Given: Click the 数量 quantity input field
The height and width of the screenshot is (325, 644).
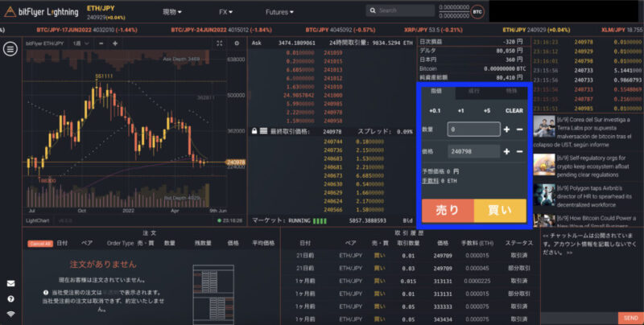Looking at the screenshot, I should coord(473,129).
